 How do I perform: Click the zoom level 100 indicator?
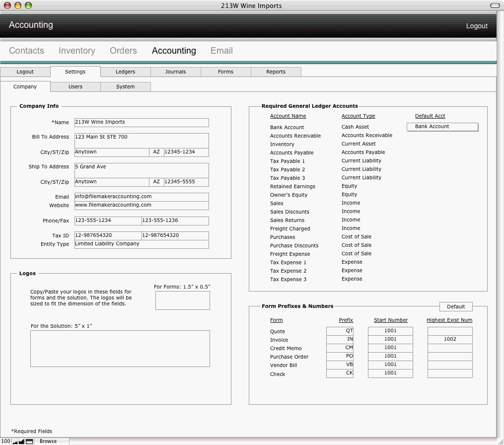tap(6, 442)
